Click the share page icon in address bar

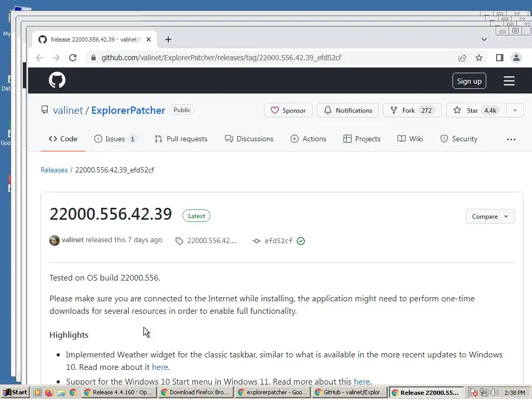[x=462, y=58]
